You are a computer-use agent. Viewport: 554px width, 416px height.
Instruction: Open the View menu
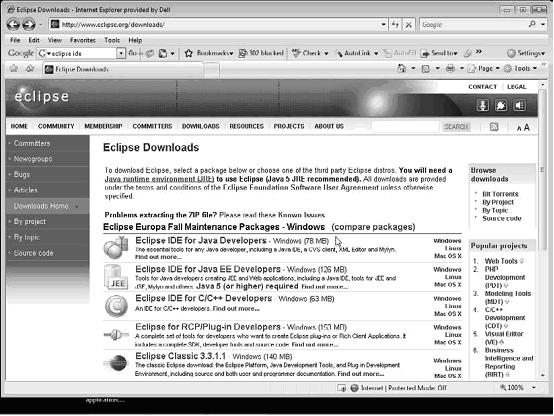click(55, 40)
